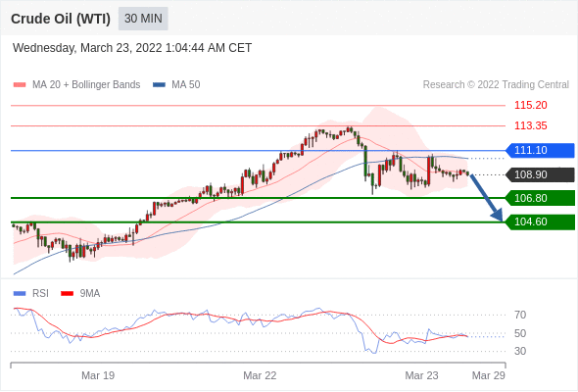Select the 108.90 current price tag
The image size is (578, 392).
(x=540, y=174)
